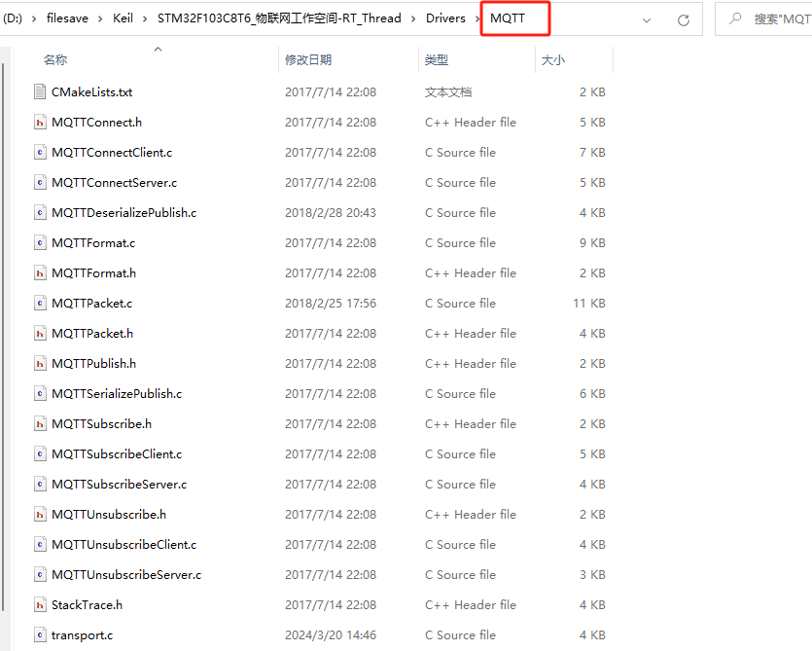
Task: Click the MQTTSubscribeClient.c file icon
Action: click(40, 454)
